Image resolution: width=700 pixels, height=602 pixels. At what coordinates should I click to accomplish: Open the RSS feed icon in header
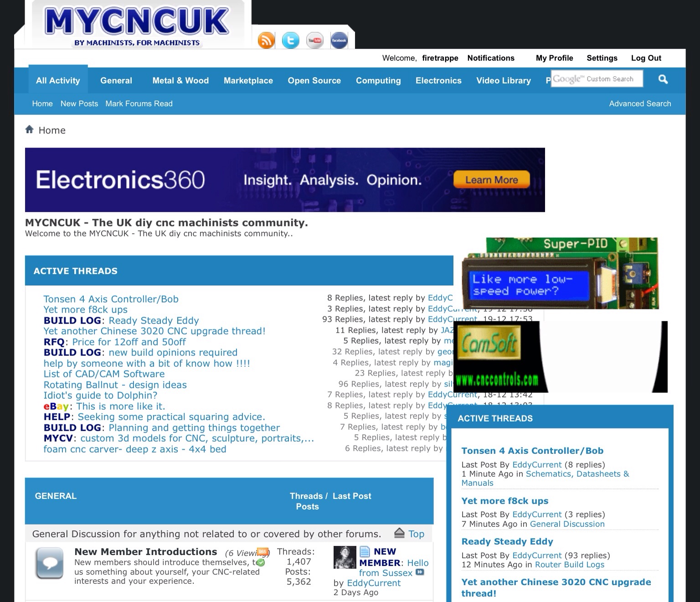(266, 40)
